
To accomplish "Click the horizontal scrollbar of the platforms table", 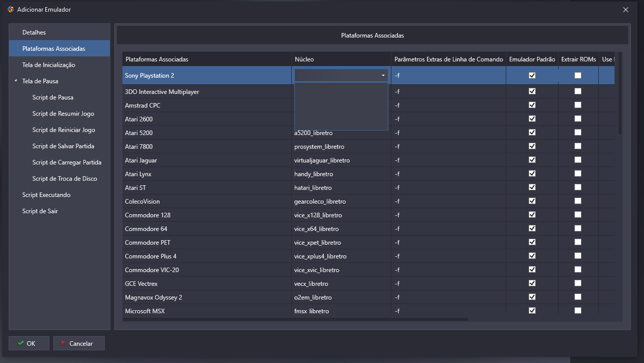I will point(295,319).
